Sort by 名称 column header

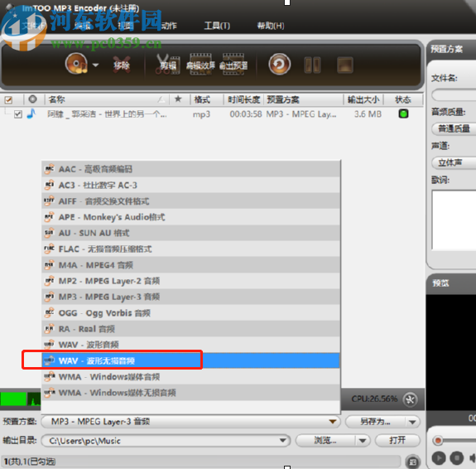(x=56, y=99)
